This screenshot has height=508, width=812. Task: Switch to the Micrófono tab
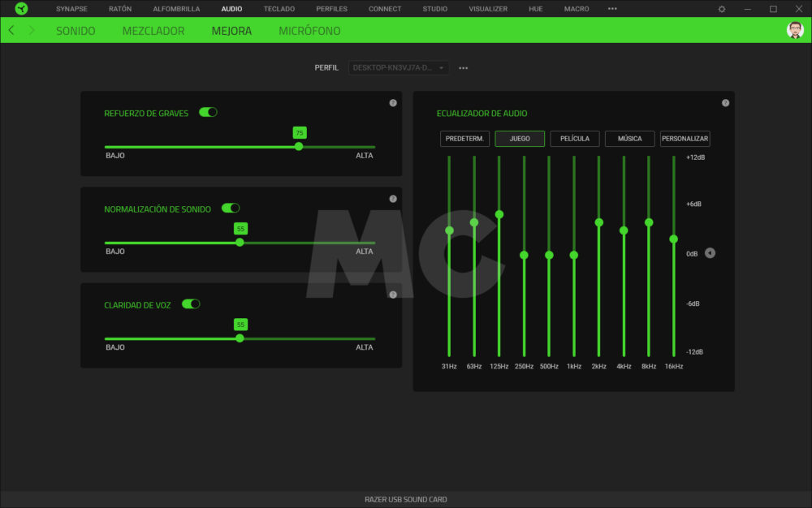[309, 31]
